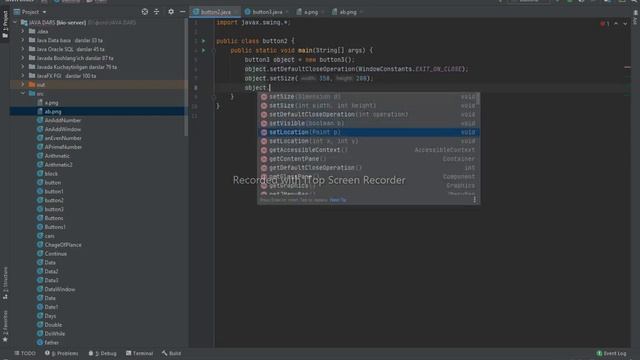Click the Project panel vertical scrollbar
The image size is (640, 360).
click(x=187, y=78)
